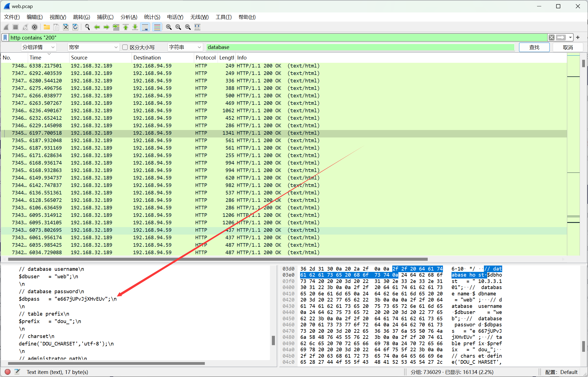Viewport: 588px width, 377px height.
Task: Open the 分组详情 search scope dropdown
Action: coord(39,47)
